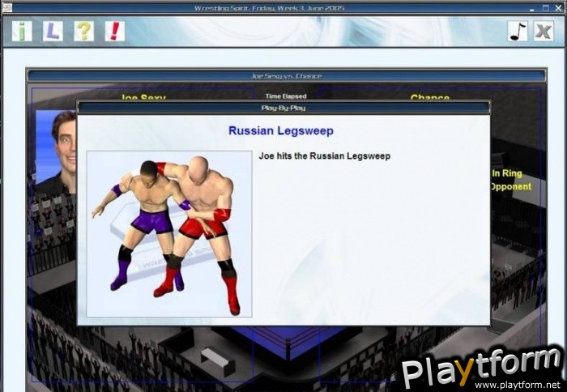
Task: Click the 'Joe Sexy' wrestler name
Action: click(x=143, y=98)
